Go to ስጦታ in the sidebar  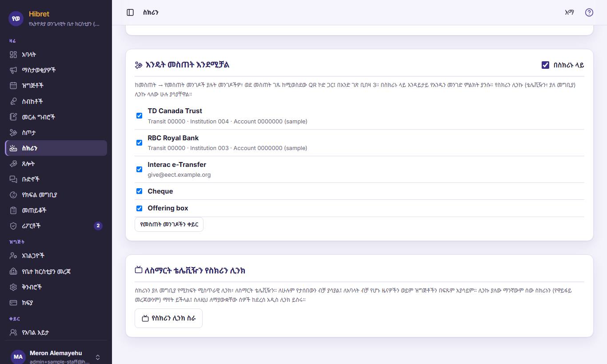(x=56, y=132)
